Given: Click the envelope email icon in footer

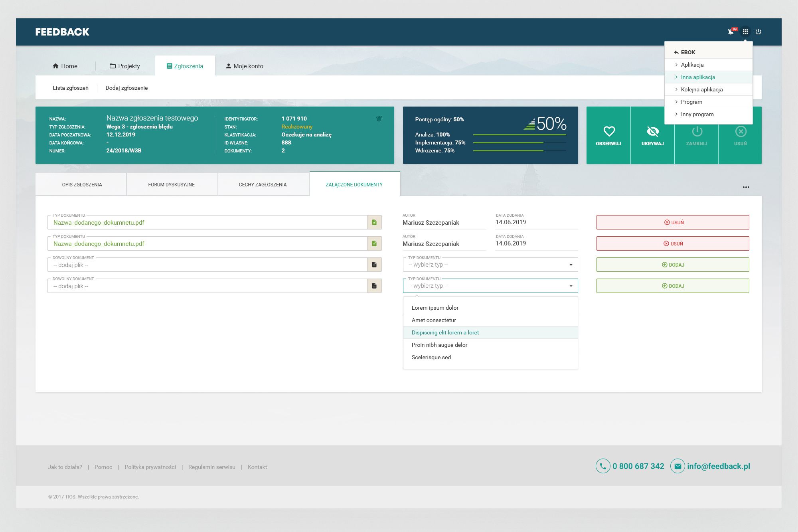Looking at the screenshot, I should (678, 466).
